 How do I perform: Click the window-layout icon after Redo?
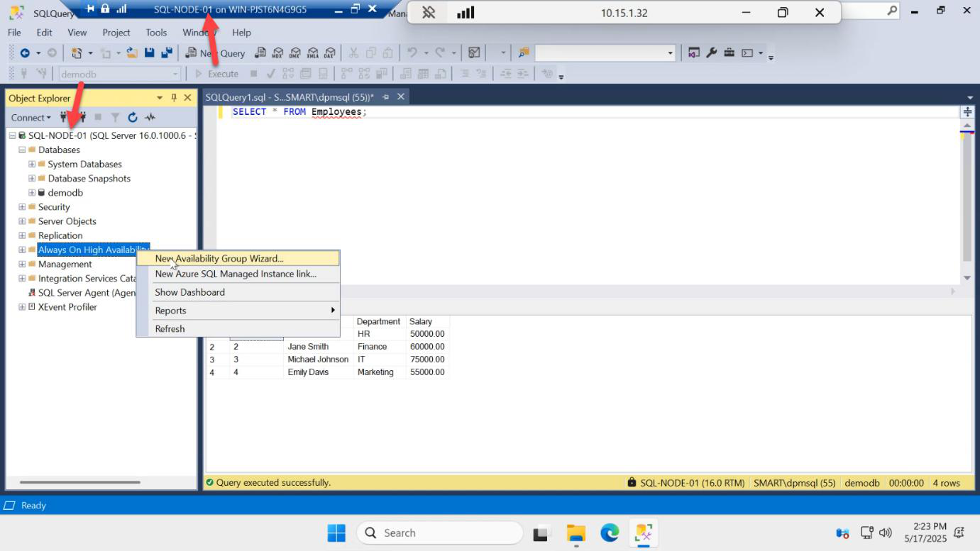[x=475, y=53]
